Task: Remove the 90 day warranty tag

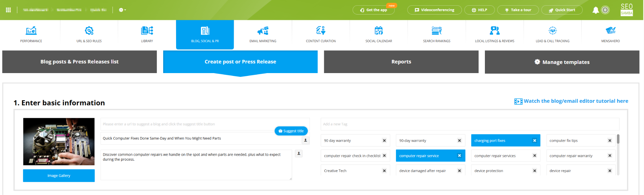Action: pos(384,141)
